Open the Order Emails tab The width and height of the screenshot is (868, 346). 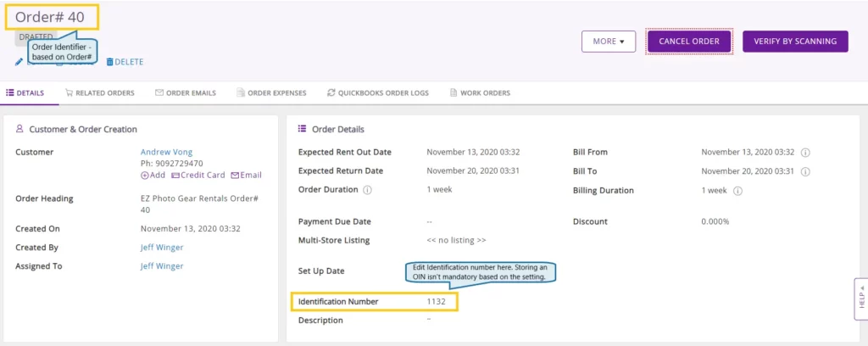pos(185,92)
